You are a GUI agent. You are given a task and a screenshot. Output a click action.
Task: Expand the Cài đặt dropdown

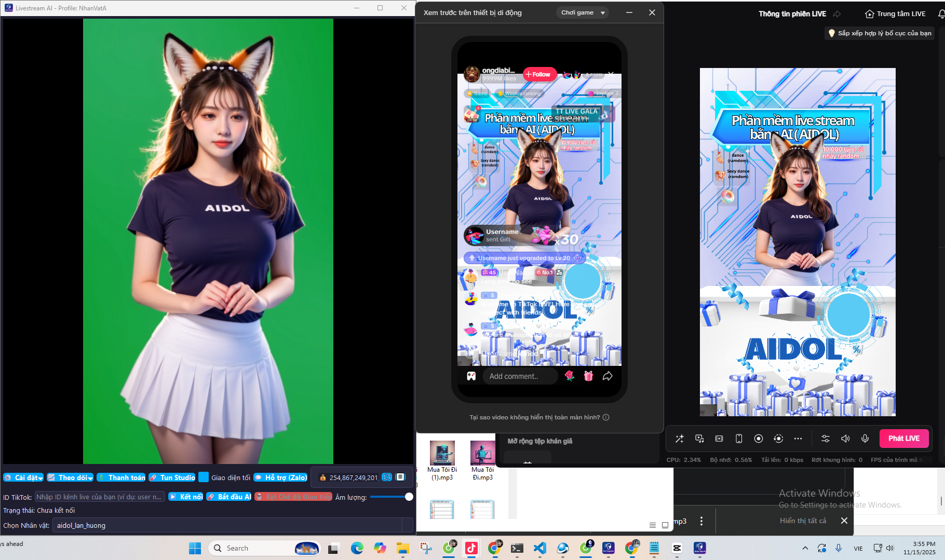23,477
